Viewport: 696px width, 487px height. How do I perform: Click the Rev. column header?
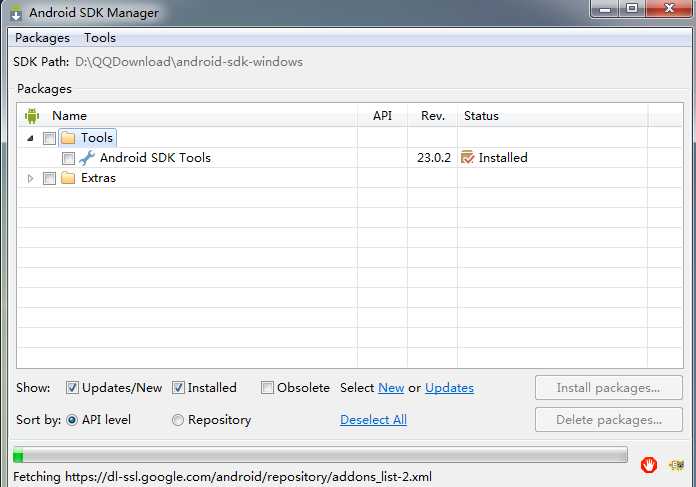coord(433,116)
